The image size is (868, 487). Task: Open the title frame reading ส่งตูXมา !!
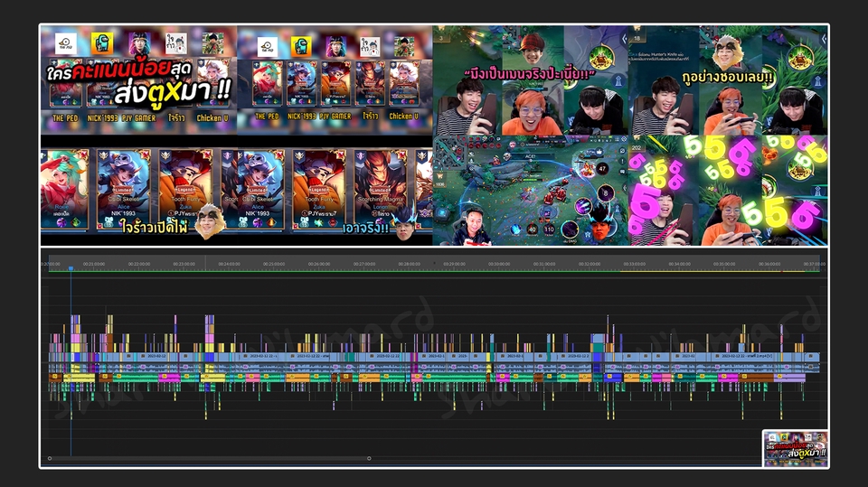(x=139, y=80)
